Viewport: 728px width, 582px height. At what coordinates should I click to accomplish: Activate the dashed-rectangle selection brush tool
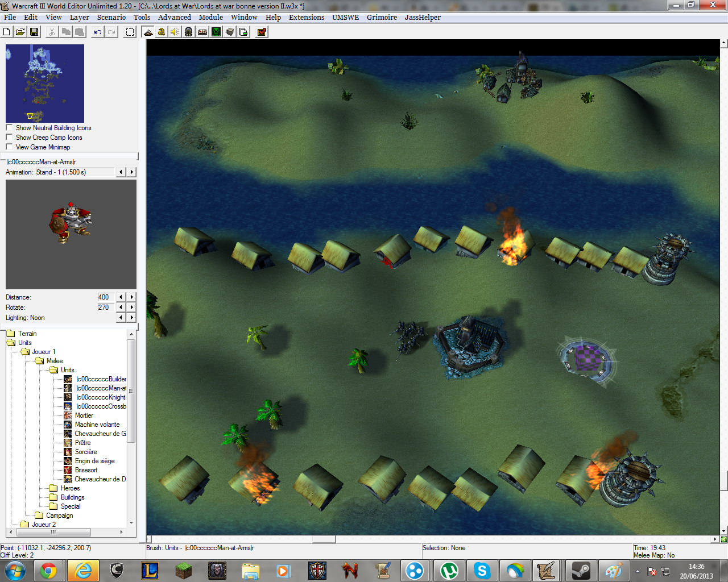click(130, 32)
